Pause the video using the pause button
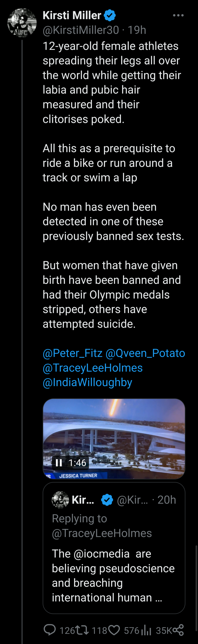198x644 pixels. coord(59,463)
